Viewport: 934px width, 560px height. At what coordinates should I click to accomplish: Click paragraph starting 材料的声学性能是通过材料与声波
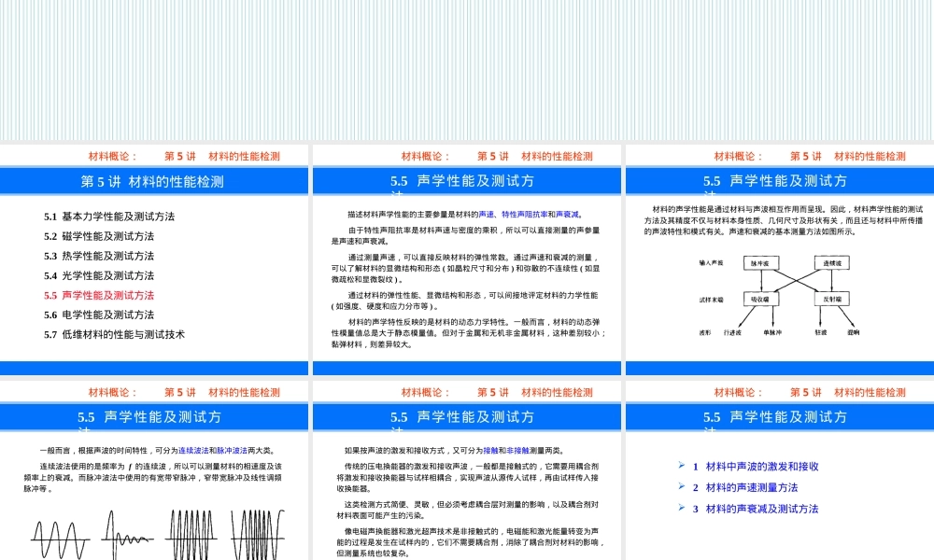click(784, 220)
